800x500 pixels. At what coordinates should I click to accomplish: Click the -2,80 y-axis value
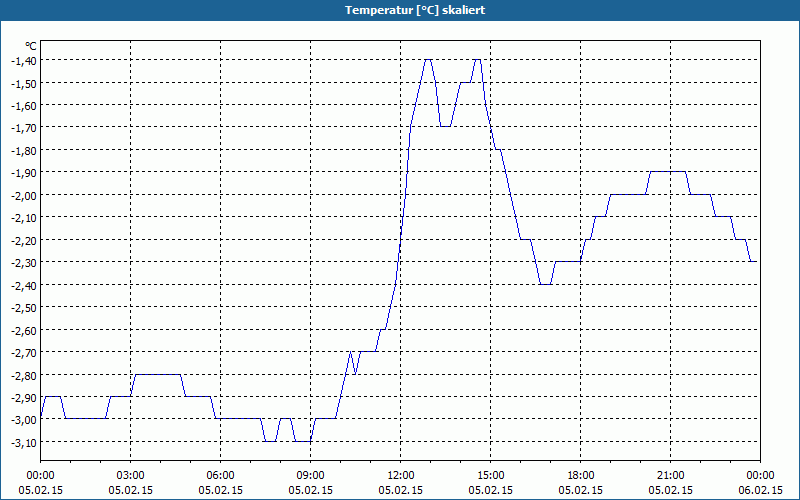click(x=24, y=375)
